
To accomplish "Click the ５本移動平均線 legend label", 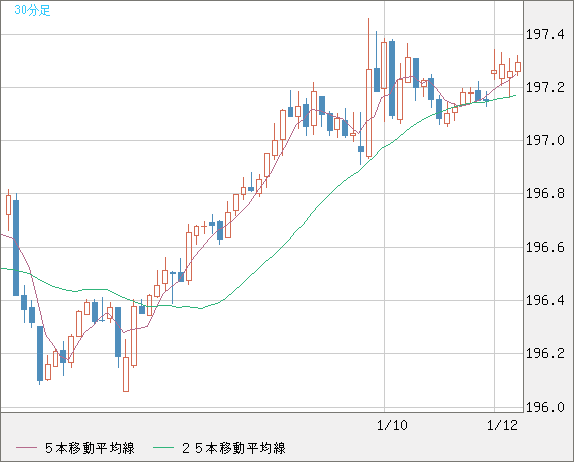I will click(x=89, y=448).
